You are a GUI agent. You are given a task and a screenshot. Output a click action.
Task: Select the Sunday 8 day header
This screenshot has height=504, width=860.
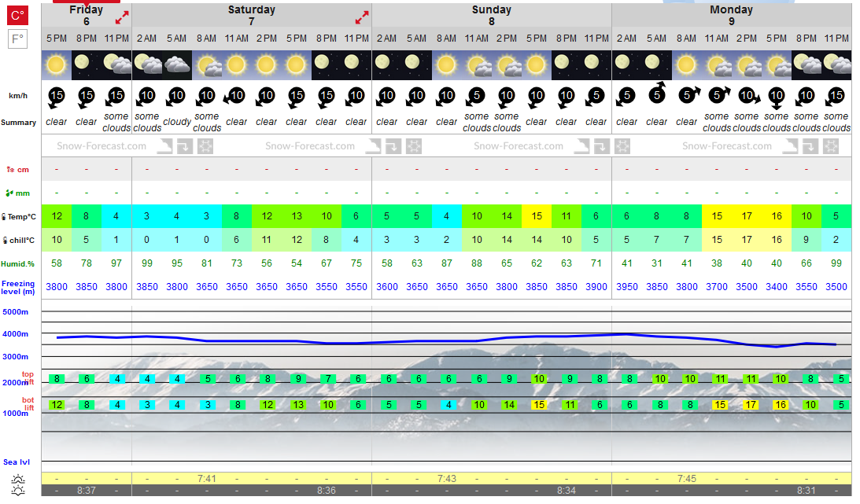tap(492, 16)
